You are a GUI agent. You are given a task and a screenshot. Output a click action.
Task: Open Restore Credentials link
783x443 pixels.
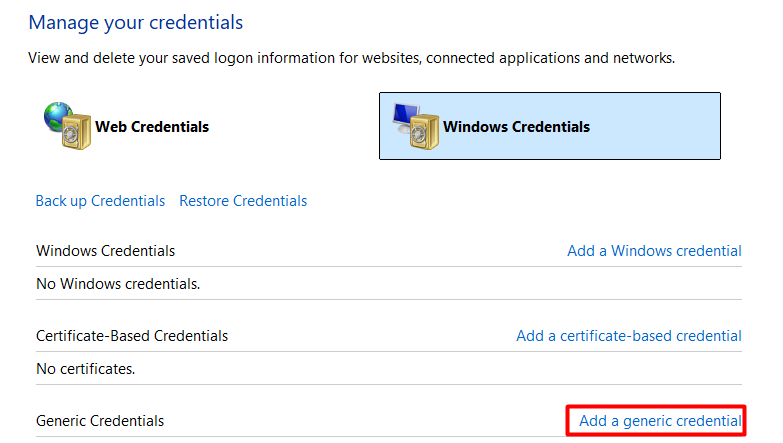(243, 201)
